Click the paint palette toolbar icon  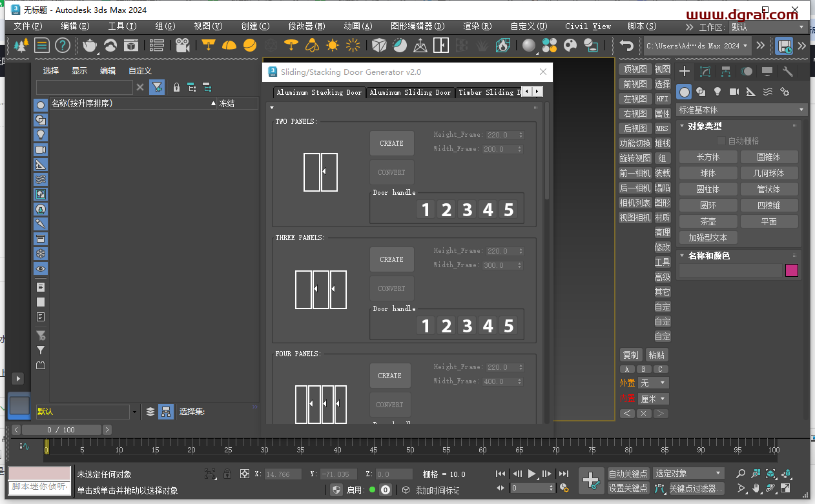pyautogui.click(x=570, y=45)
